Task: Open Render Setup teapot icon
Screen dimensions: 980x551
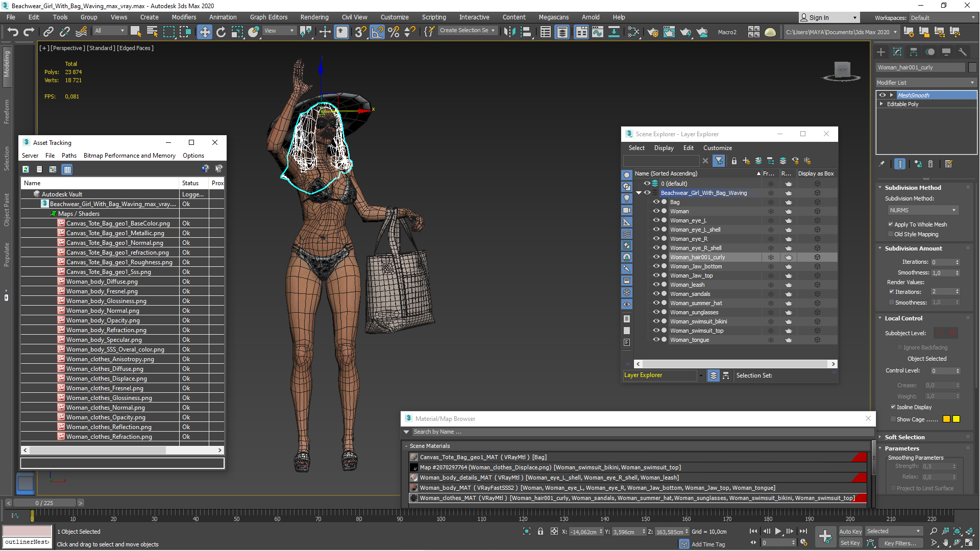Action: (653, 32)
